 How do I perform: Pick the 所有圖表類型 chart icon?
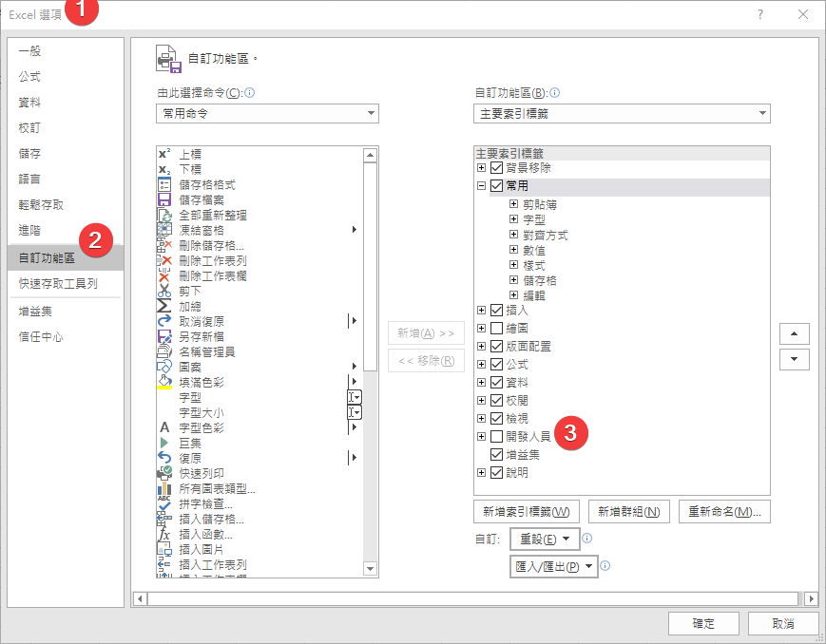(164, 488)
